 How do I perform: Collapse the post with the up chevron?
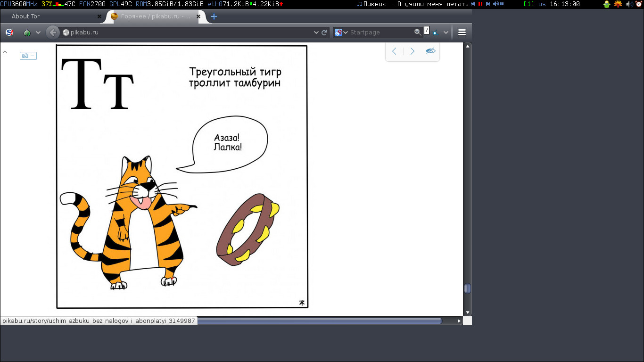(x=5, y=52)
